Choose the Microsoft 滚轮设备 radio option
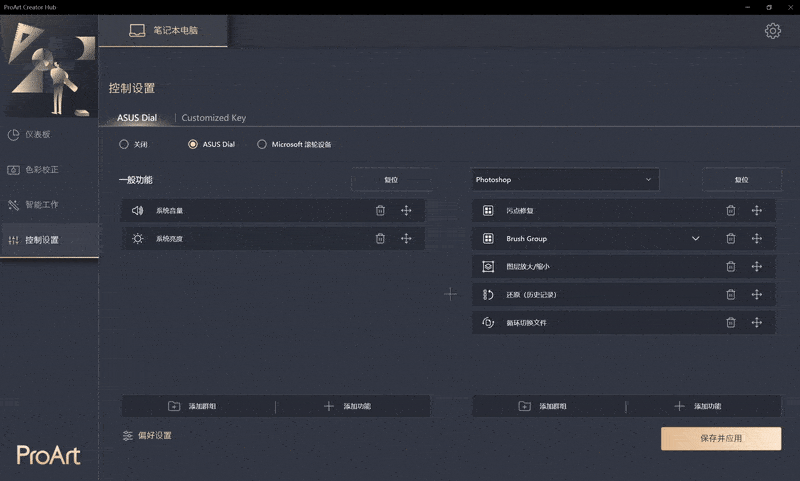Screen dimensions: 800x481 262,144
